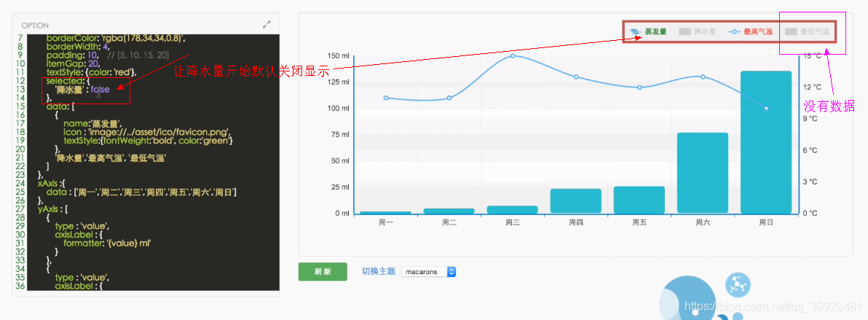This screenshot has height=320, width=868.
Task: Click the 周三 x-axis label
Action: pyautogui.click(x=513, y=223)
